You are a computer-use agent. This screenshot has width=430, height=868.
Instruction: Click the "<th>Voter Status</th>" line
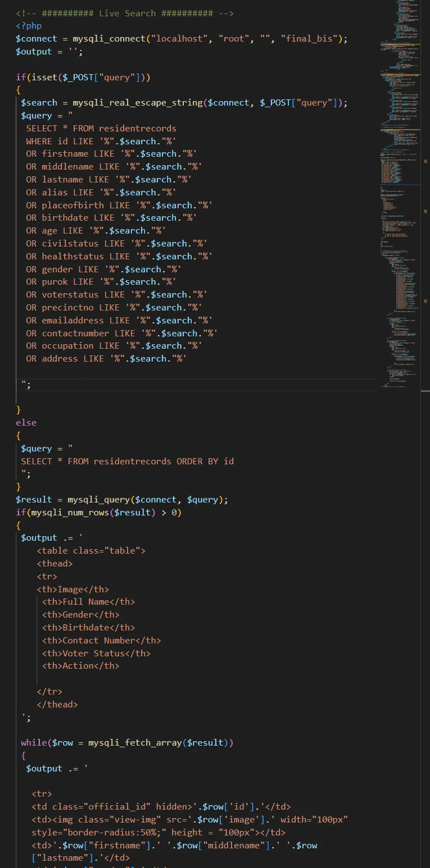pos(96,654)
